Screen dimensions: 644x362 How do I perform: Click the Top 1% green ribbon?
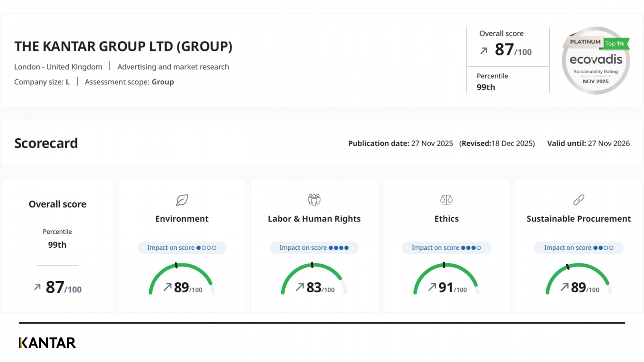click(x=615, y=43)
